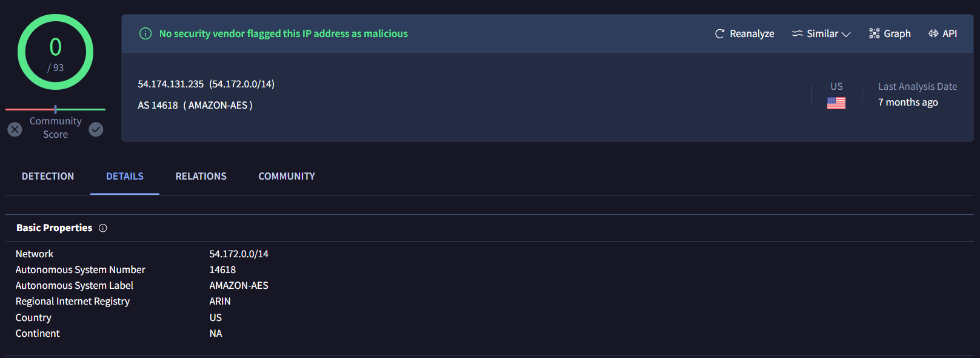Switch to the Detection tab
Viewport: 980px width, 358px height.
48,177
